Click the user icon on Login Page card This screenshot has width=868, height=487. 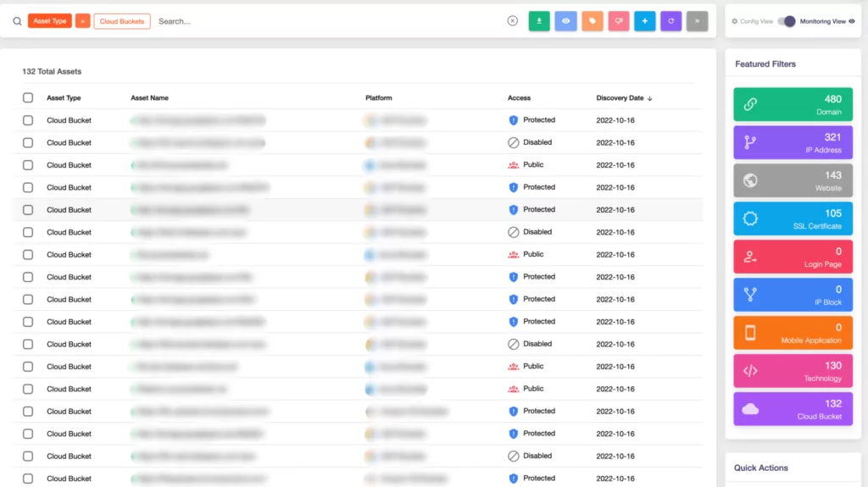[x=750, y=257]
